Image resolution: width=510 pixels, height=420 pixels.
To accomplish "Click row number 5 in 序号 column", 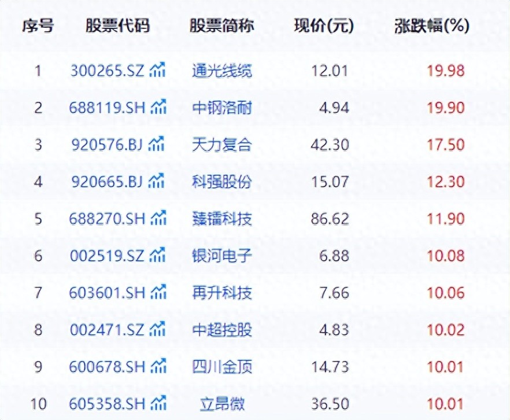I will (38, 219).
